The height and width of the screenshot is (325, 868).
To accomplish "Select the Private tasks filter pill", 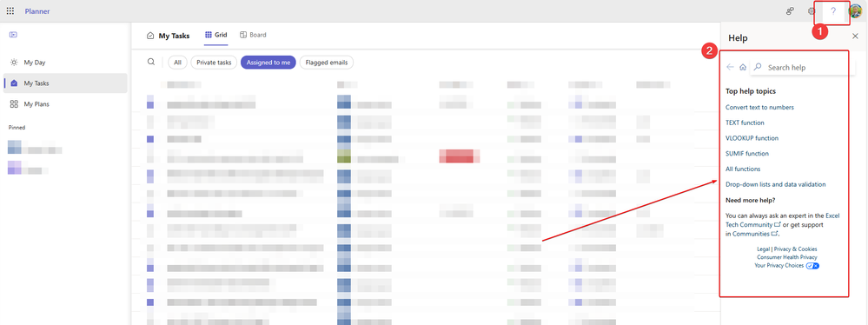I will pos(215,63).
